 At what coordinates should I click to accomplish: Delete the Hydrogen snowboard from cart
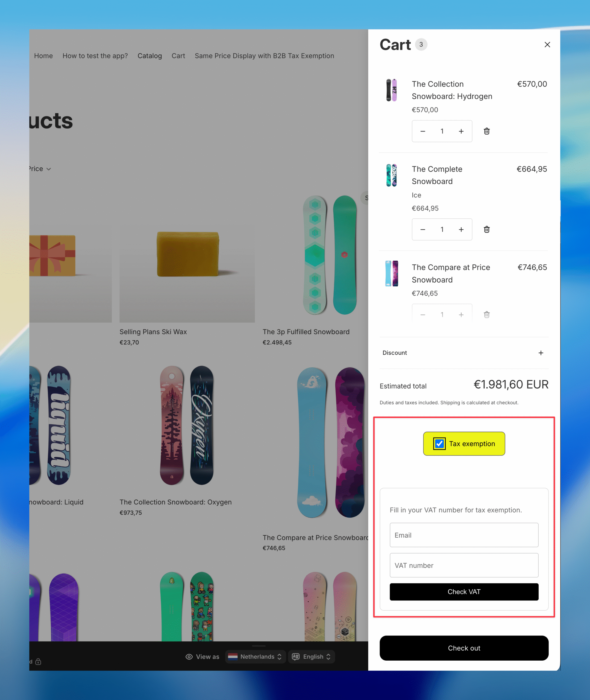[x=487, y=131]
